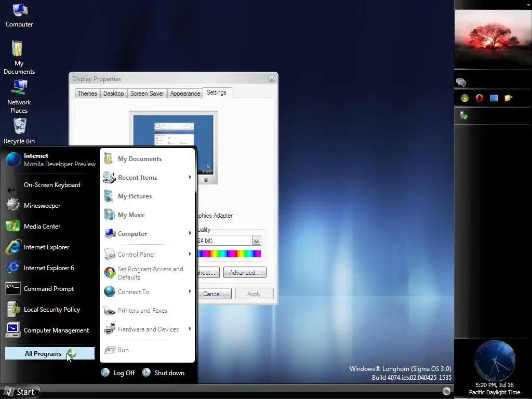The height and width of the screenshot is (399, 532).
Task: Click the sidebar analog clock
Action: (x=495, y=361)
